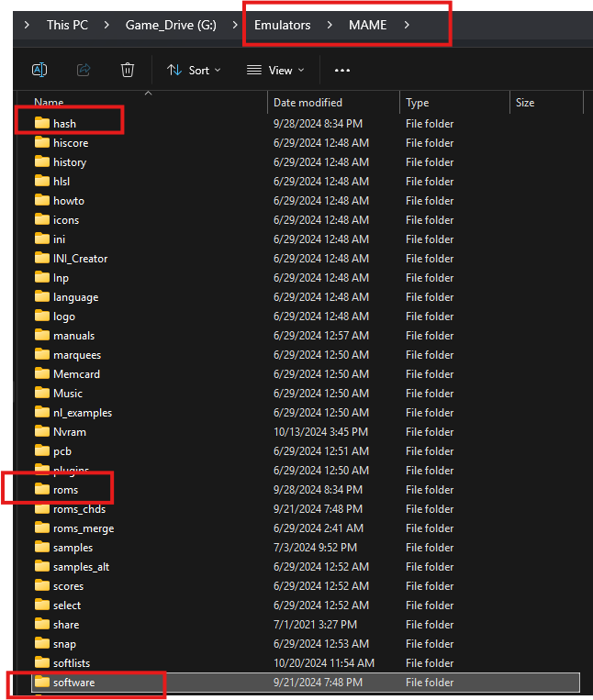593x700 pixels.
Task: Sort by the Size column header
Action: (525, 103)
